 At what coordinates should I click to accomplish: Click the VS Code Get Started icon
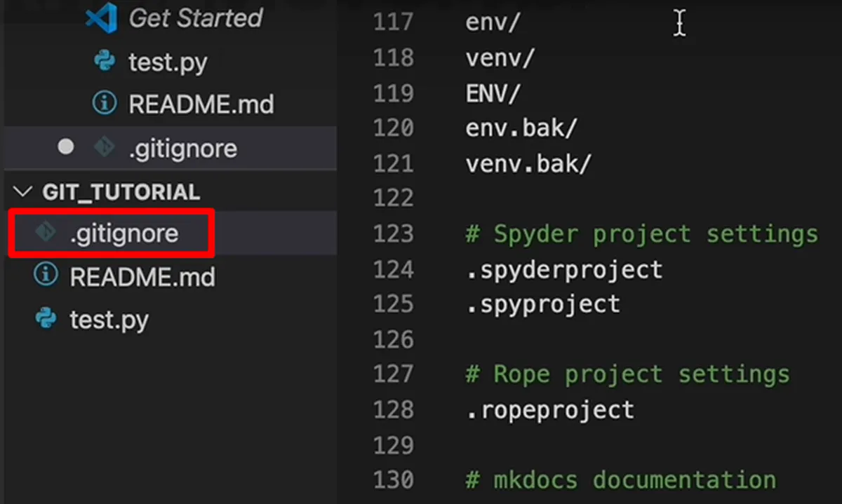click(101, 18)
